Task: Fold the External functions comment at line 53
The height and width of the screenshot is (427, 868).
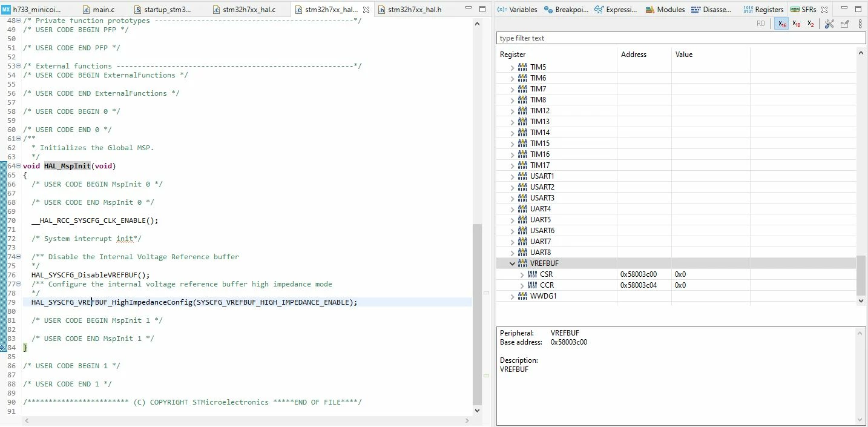Action: [19, 66]
